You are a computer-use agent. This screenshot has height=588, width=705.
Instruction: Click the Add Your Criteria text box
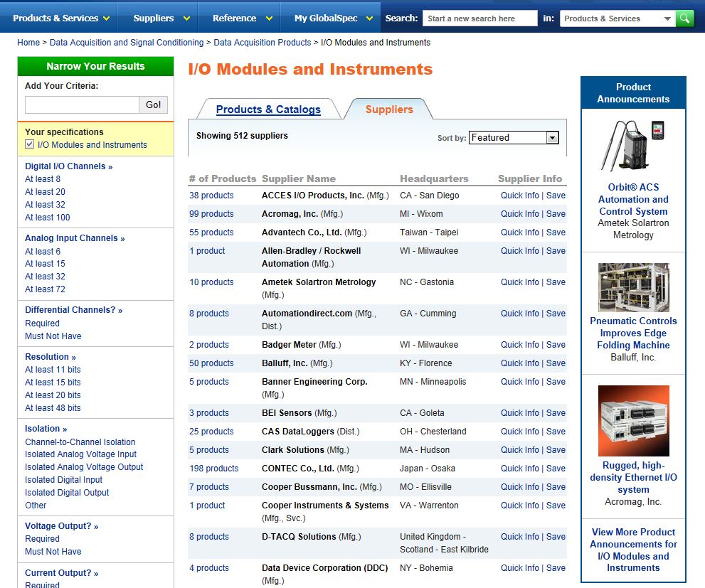82,105
